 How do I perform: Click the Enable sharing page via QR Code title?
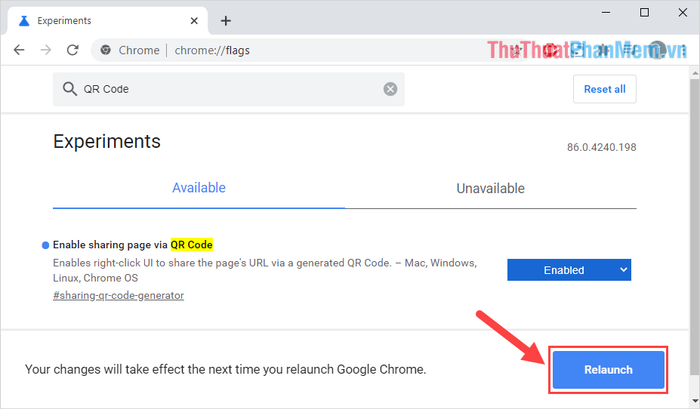click(133, 245)
